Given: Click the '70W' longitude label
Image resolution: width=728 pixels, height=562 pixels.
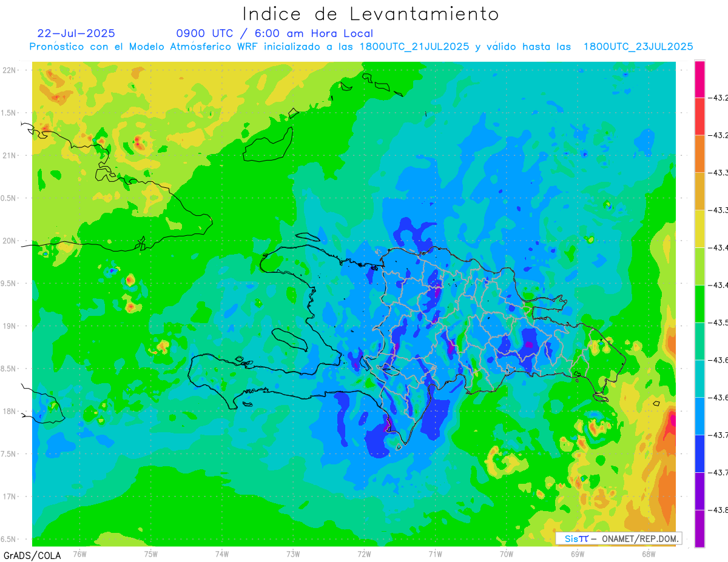Looking at the screenshot, I should [507, 554].
